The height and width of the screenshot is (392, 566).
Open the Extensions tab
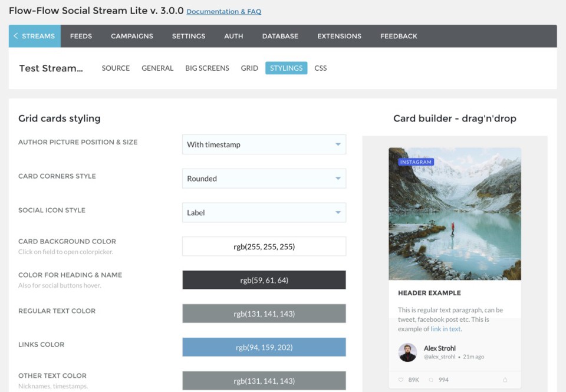pos(339,36)
